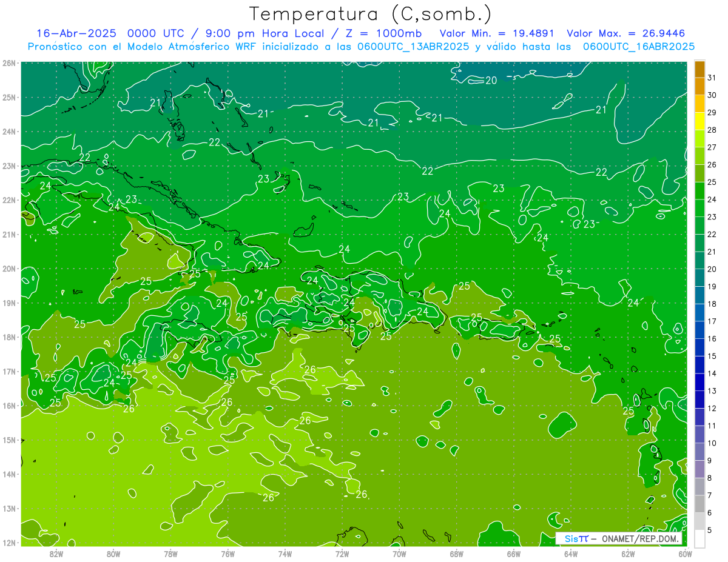
Task: Click the 68W longitude axis label
Action: point(457,554)
